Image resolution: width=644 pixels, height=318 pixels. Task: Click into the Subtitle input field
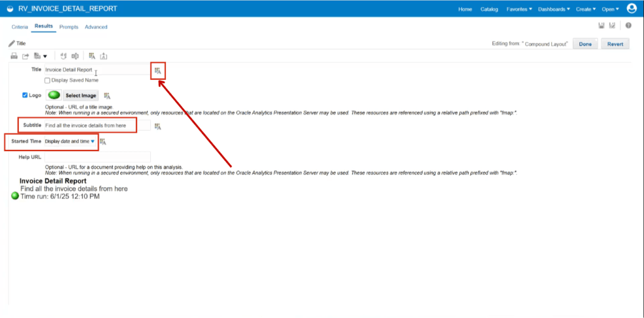tap(97, 125)
